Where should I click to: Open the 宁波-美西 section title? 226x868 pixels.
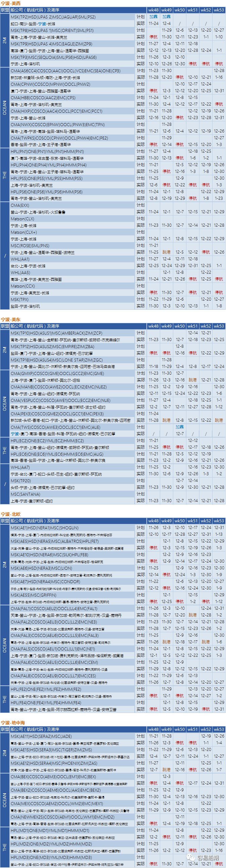pyautogui.click(x=11, y=3)
